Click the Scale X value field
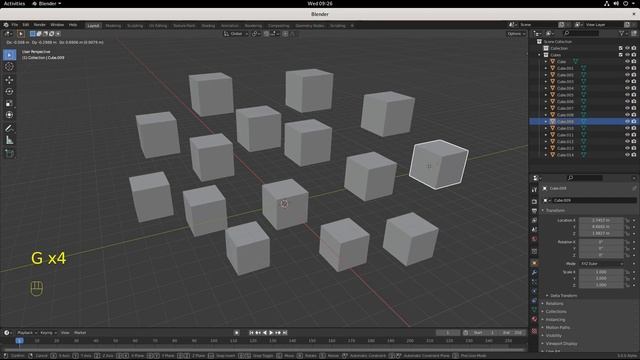 coord(601,272)
